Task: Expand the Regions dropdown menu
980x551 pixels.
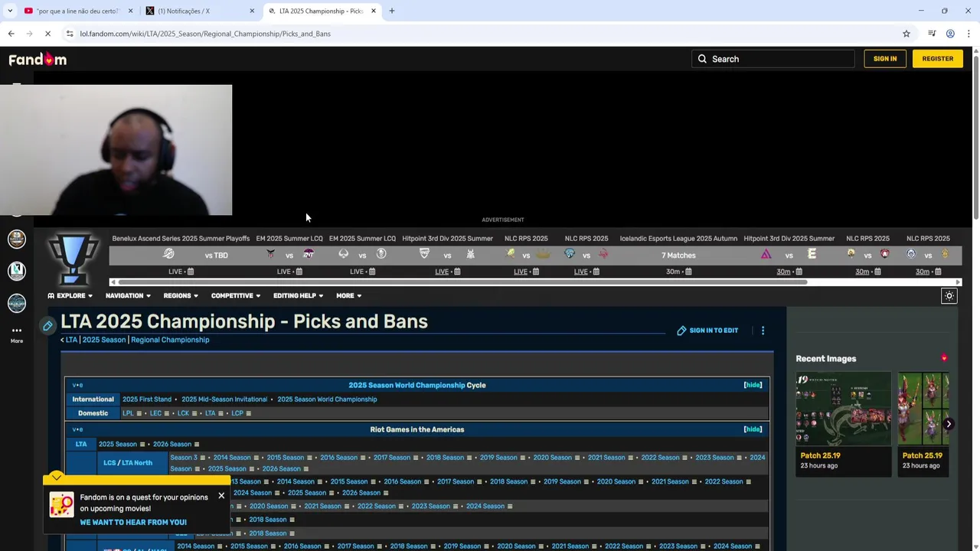Action: tap(181, 295)
